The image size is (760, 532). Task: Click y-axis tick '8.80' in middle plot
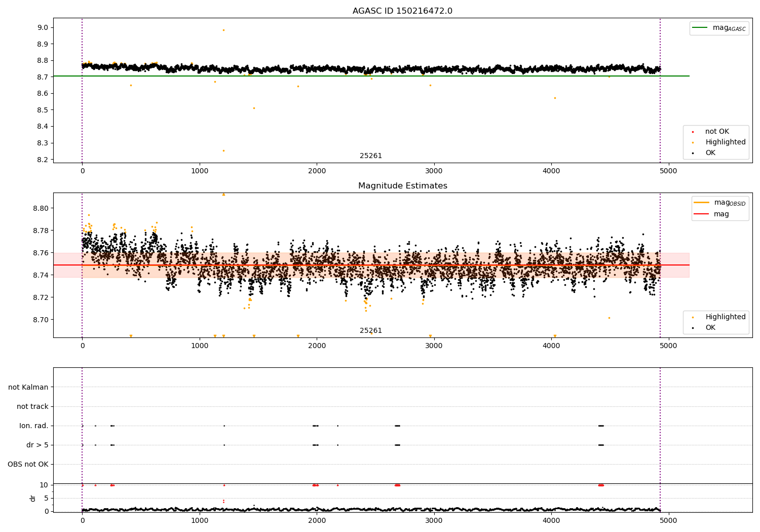pos(42,208)
